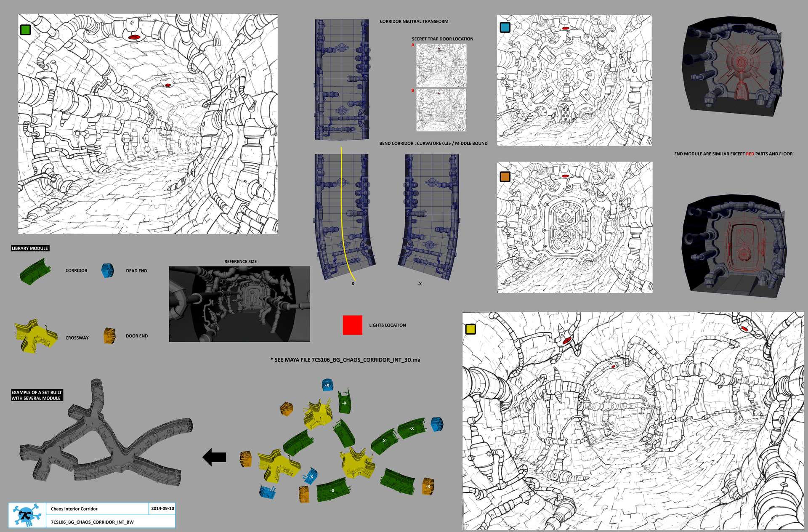Screen dimensions: 808x532
Task: Click the 'CORRIDOR NEUTRAL TRANSFORM' caption
Action: (x=414, y=21)
